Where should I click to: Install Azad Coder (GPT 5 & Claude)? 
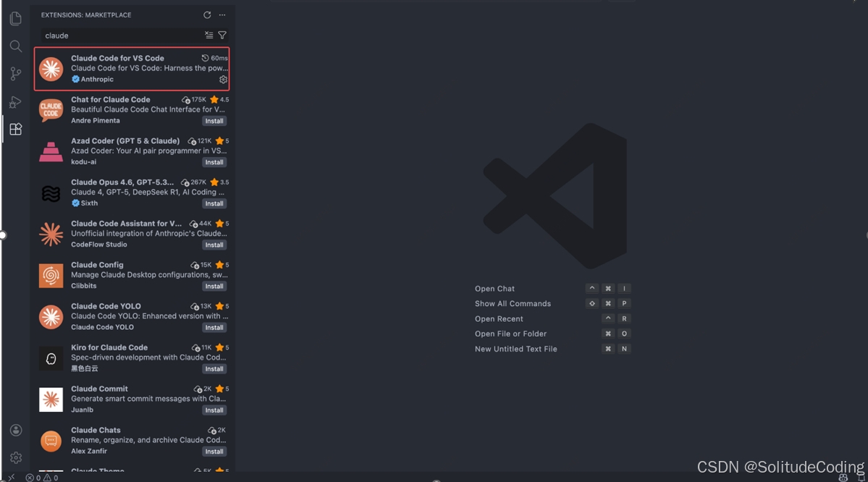tap(214, 162)
